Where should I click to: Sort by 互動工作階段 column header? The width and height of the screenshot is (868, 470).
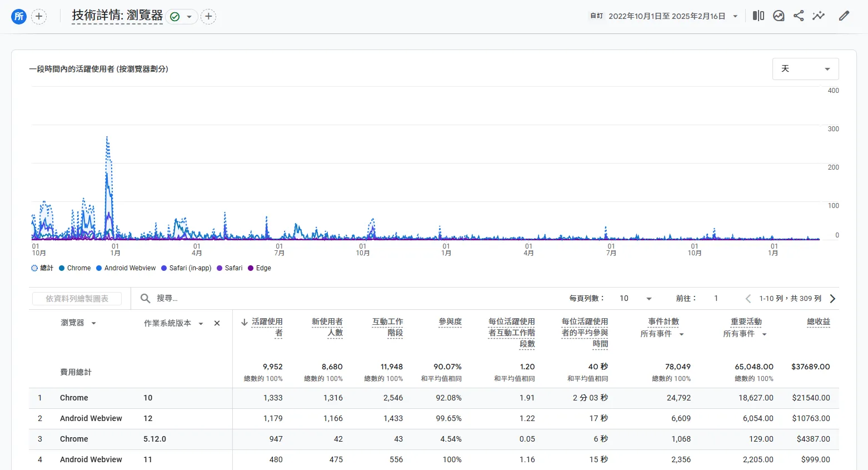[387, 327]
